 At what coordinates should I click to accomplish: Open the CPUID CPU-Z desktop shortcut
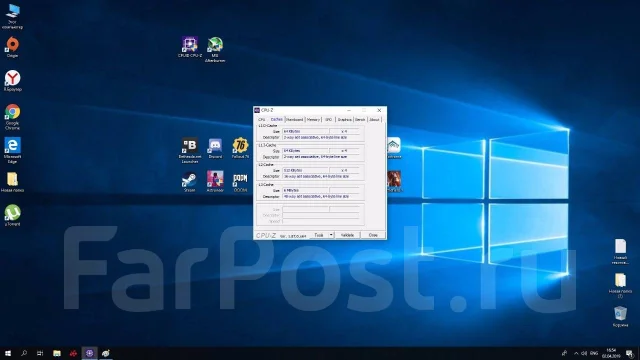pyautogui.click(x=190, y=47)
